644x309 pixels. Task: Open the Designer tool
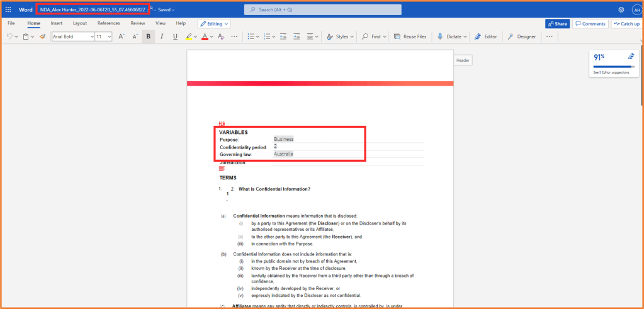click(x=522, y=37)
